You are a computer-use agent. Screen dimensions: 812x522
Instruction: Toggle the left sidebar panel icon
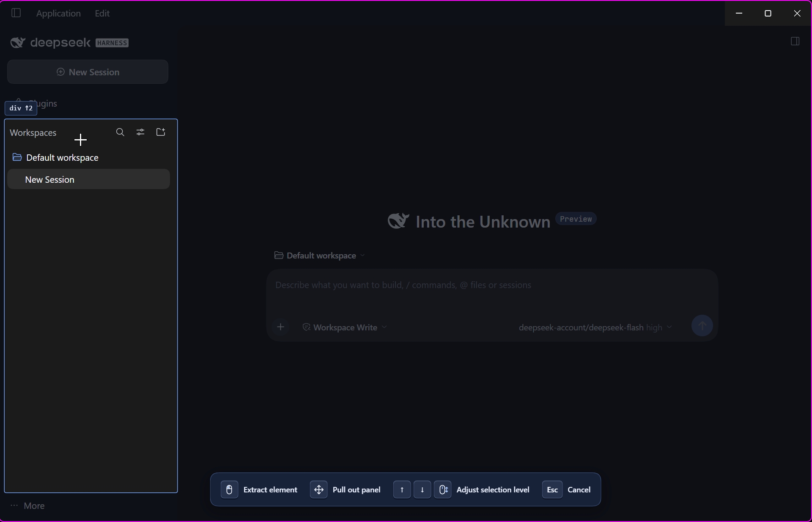click(x=16, y=13)
